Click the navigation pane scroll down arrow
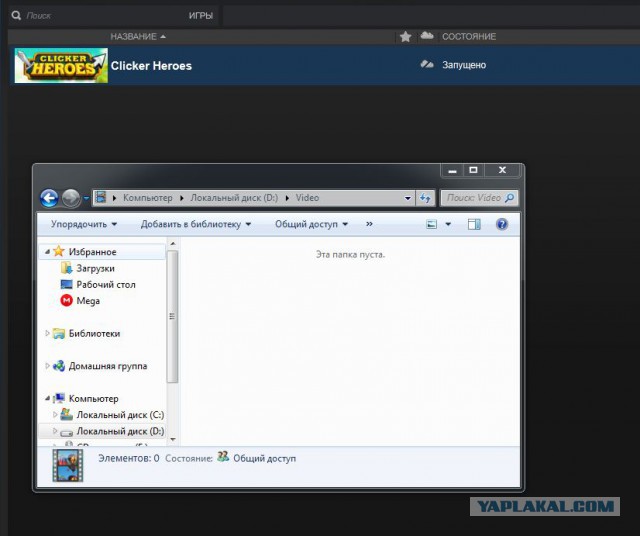Image resolution: width=640 pixels, height=536 pixels. pos(173,440)
